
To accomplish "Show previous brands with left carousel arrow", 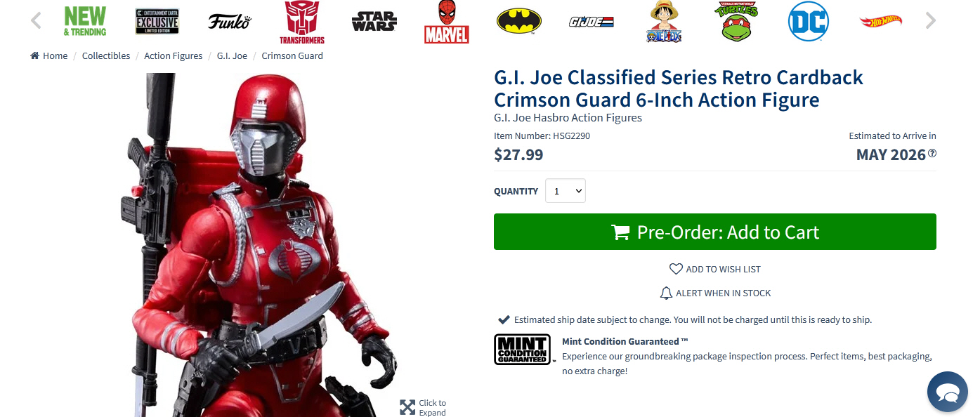I will coord(36,21).
